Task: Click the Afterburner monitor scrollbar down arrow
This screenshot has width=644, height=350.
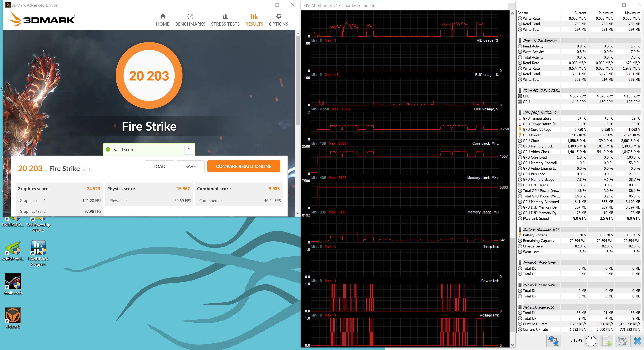Action: coord(512,345)
